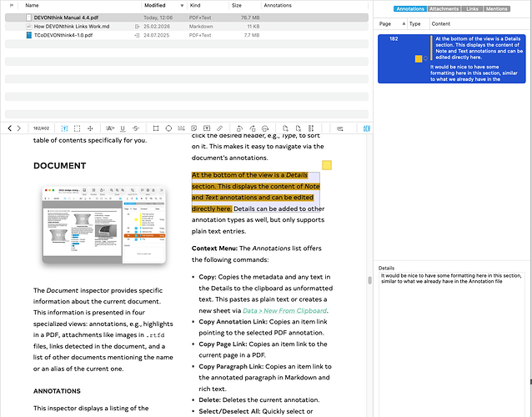Click the Today, 12:06 modified date
The height and width of the screenshot is (417, 532).
[x=158, y=18]
